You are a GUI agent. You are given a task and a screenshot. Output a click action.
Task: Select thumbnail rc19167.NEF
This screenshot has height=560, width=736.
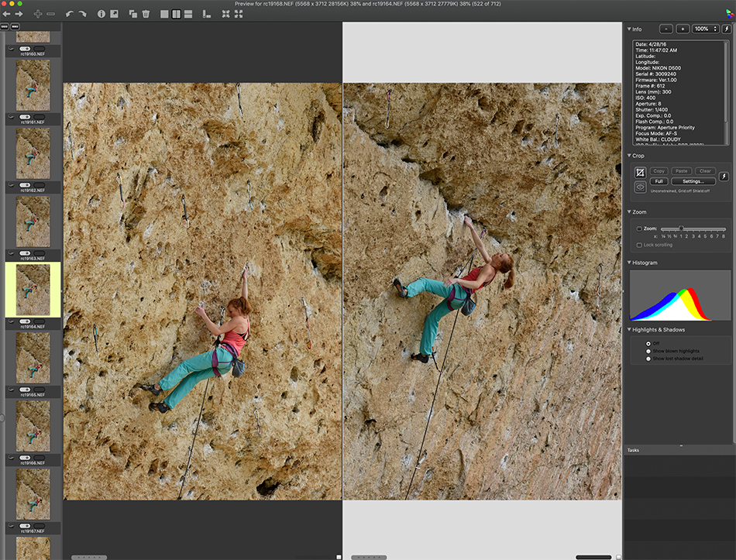click(33, 494)
